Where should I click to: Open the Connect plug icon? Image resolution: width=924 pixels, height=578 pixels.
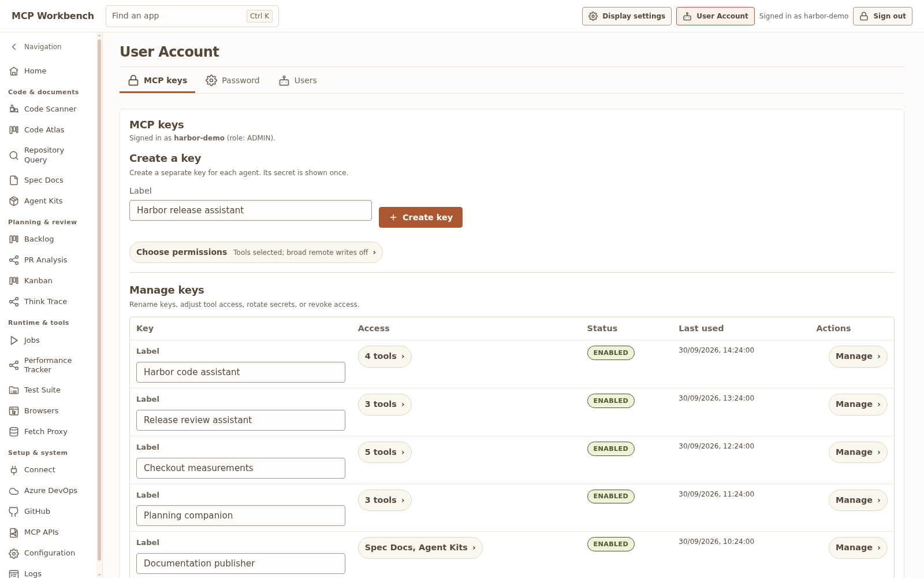(14, 470)
